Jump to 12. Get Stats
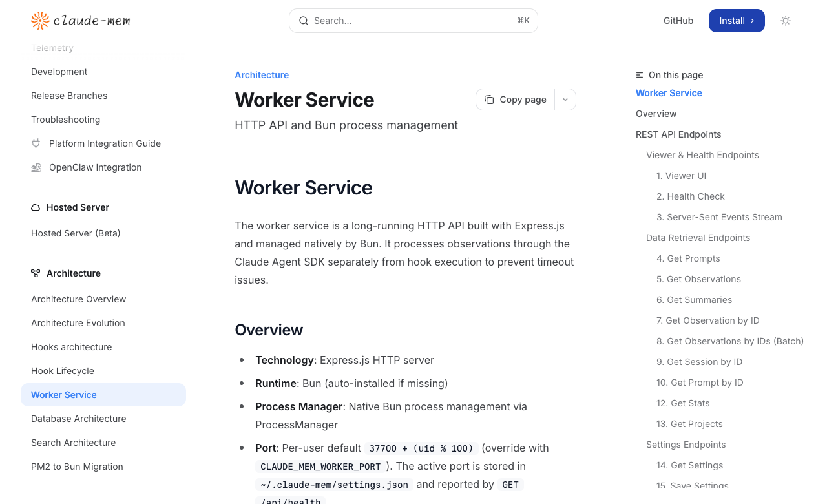The height and width of the screenshot is (504, 827). [683, 403]
